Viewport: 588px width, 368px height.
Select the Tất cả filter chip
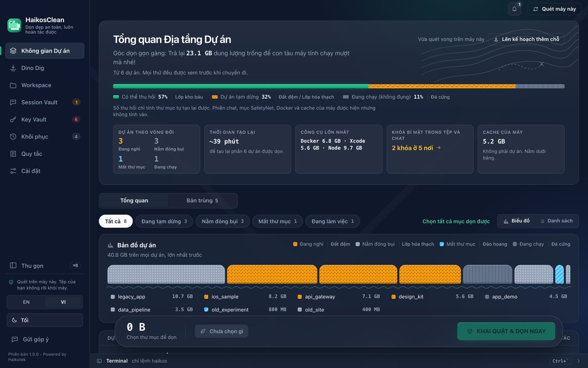[x=116, y=221]
